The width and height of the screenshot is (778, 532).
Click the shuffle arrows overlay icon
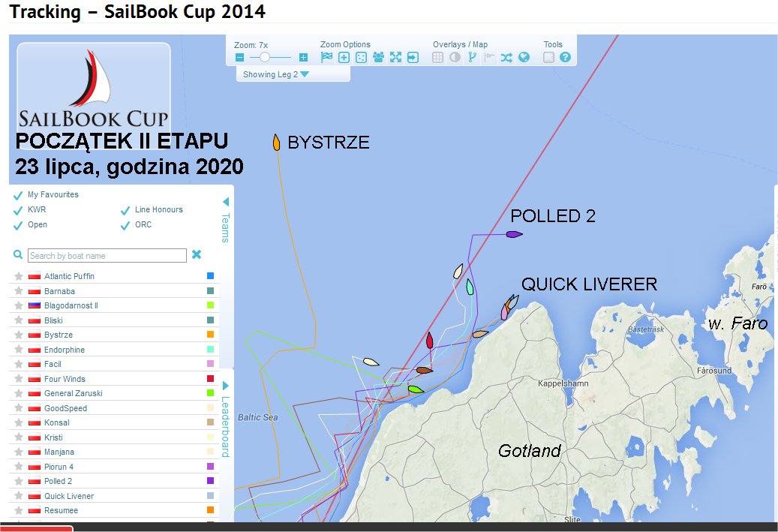(x=506, y=57)
